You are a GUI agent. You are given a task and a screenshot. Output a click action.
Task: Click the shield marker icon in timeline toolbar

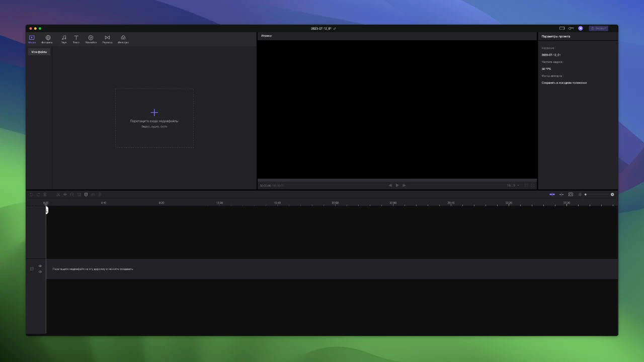tap(86, 195)
